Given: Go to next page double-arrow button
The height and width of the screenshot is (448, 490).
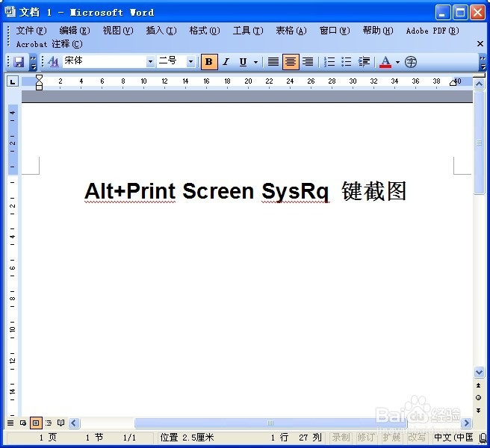Looking at the screenshot, I should (479, 410).
